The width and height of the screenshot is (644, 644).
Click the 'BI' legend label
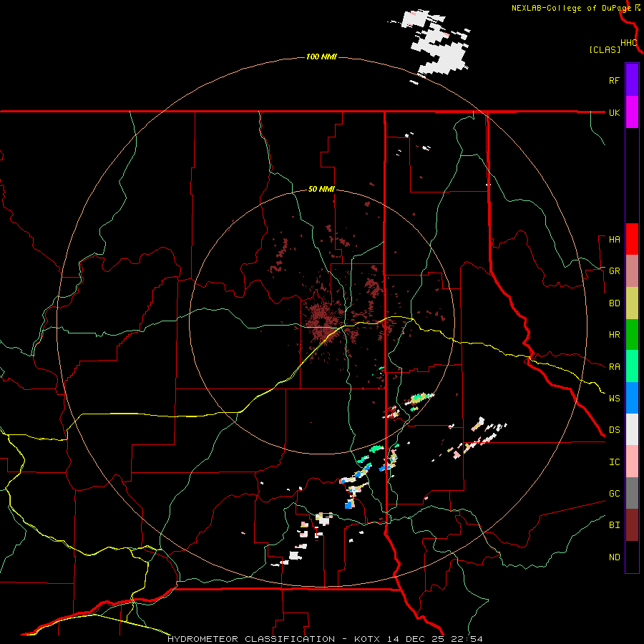tap(615, 525)
